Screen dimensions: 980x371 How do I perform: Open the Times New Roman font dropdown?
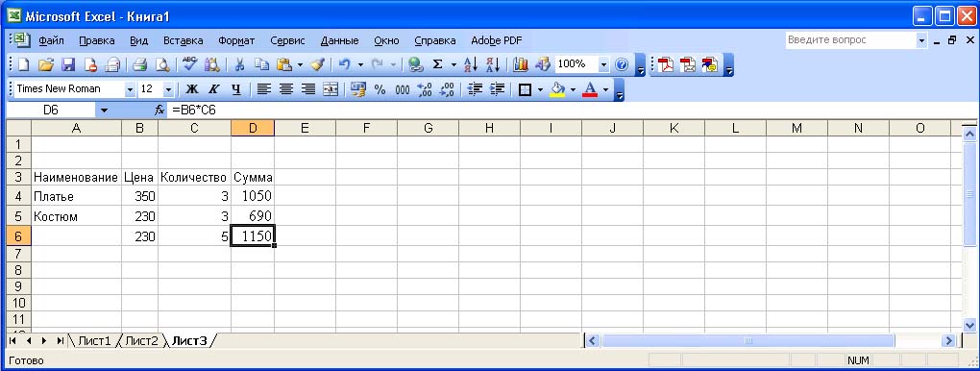130,89
